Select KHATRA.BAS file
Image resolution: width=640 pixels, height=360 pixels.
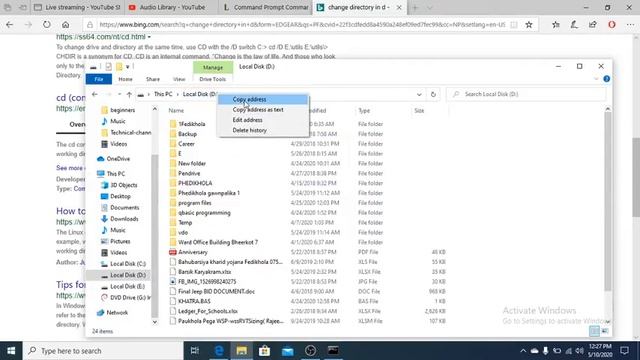click(x=194, y=301)
